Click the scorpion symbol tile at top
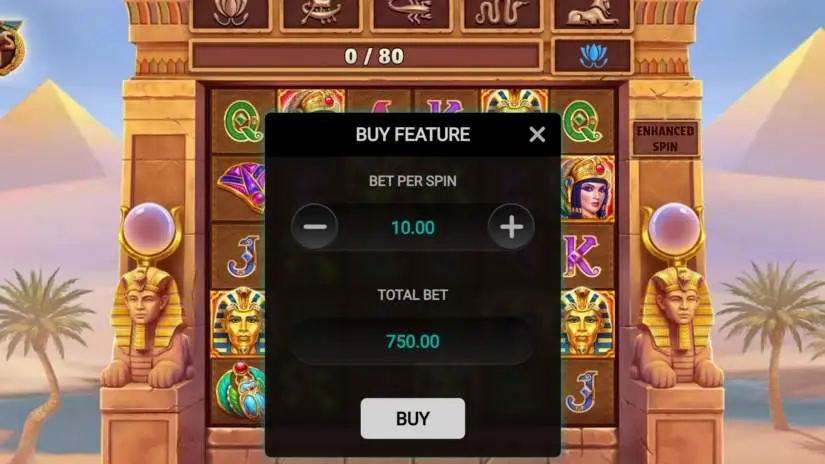Viewport: 825px width, 464px height. 411,14
